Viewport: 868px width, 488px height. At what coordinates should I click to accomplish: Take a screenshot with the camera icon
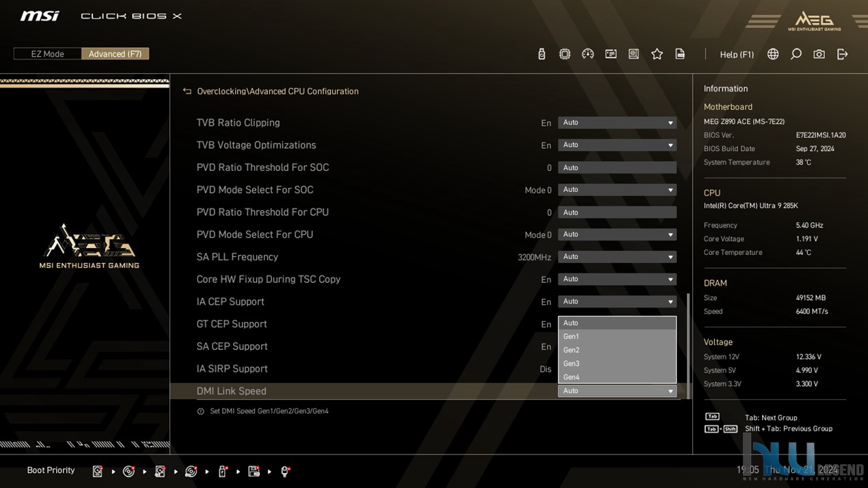[x=819, y=54]
